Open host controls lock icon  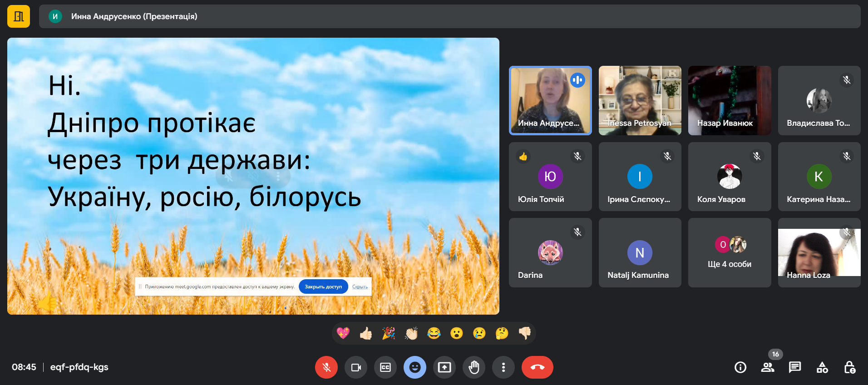coord(849,367)
